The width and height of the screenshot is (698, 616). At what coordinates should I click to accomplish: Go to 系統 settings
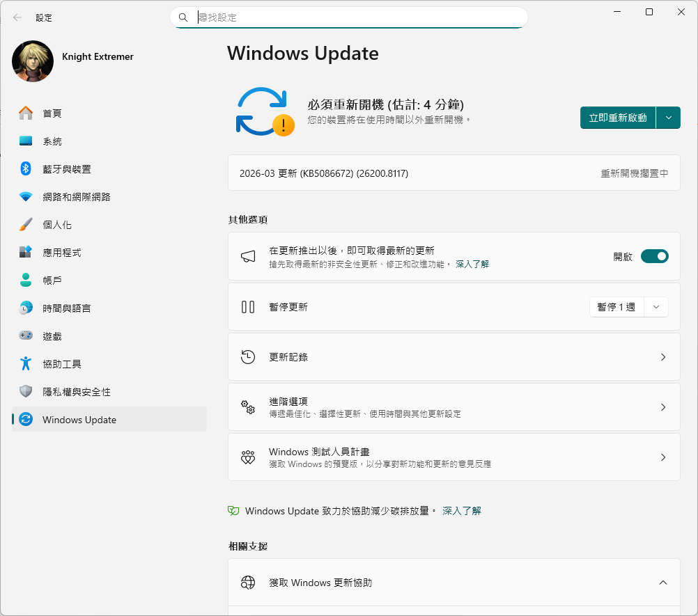point(109,141)
